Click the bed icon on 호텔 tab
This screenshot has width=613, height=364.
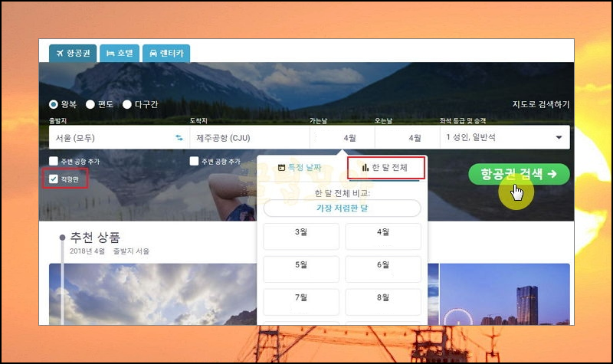(110, 53)
